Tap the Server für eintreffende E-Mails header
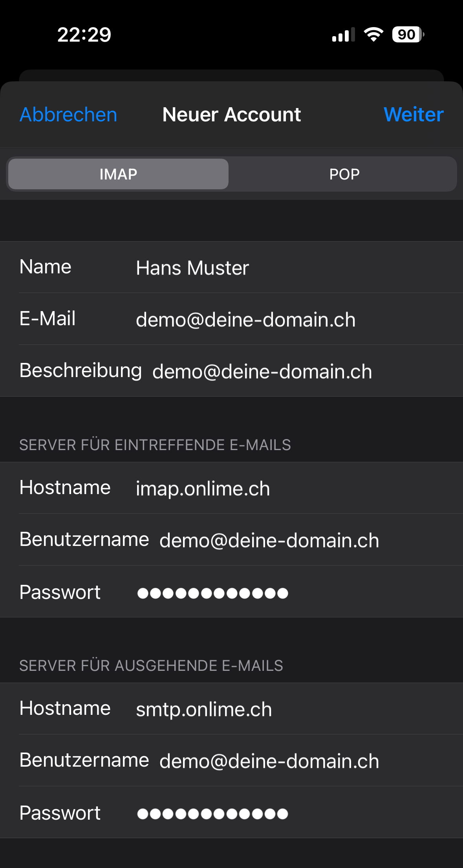This screenshot has height=868, width=463. click(x=155, y=445)
